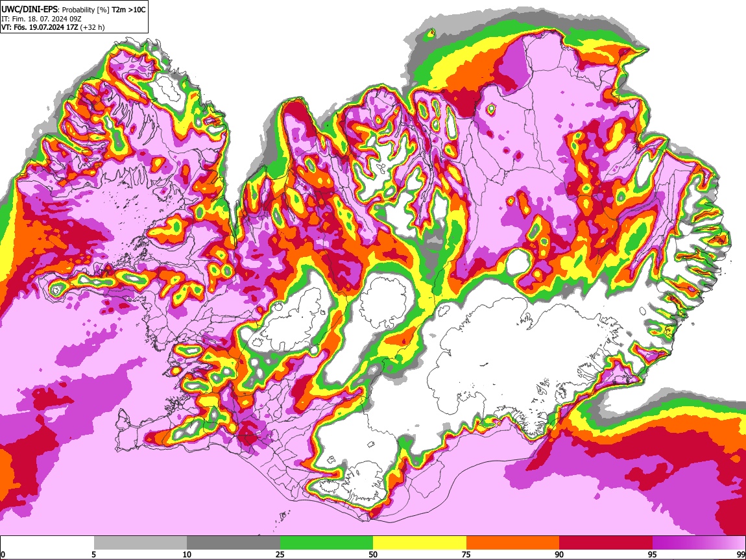The width and height of the screenshot is (746, 560).
Task: Click the orange 75–90 legend swatch
Action: click(x=512, y=543)
